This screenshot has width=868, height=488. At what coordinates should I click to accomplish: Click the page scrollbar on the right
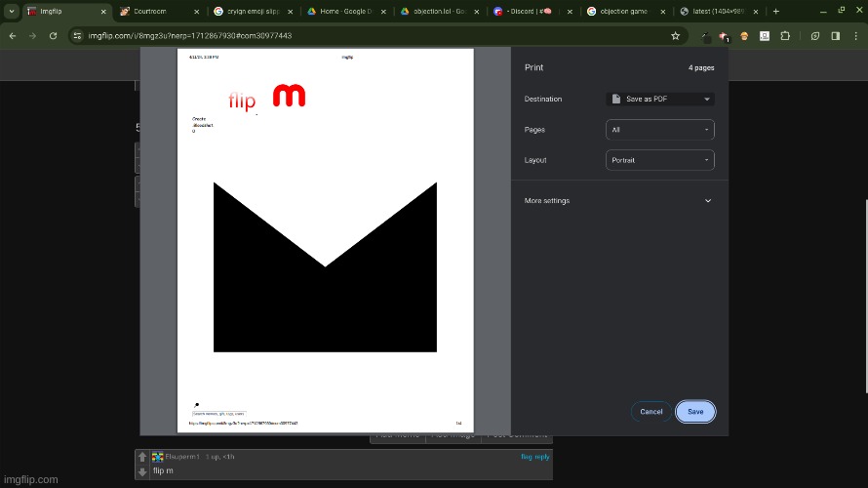[x=865, y=296]
